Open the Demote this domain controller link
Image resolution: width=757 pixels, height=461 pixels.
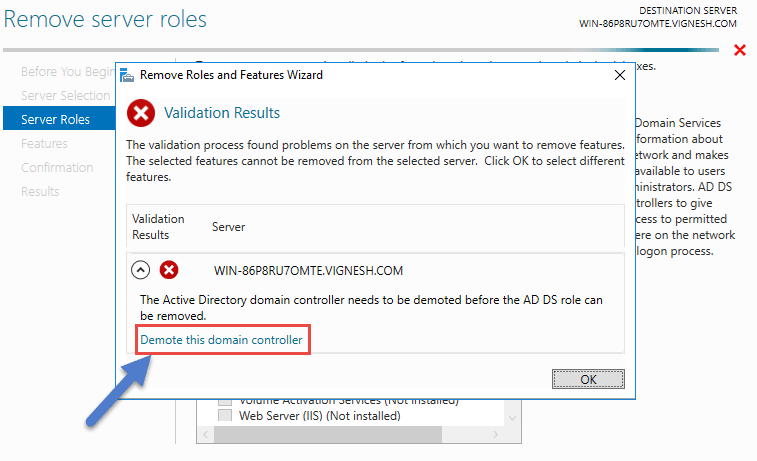[221, 340]
